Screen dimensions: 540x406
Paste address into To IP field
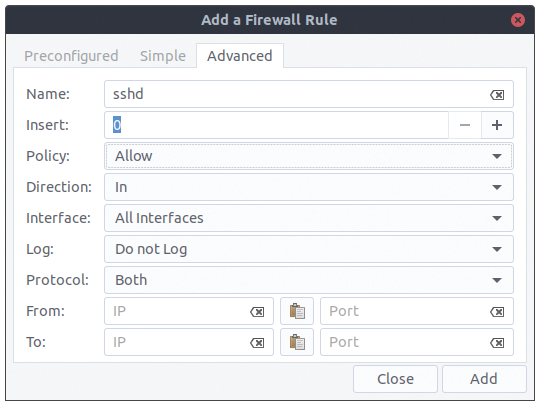point(297,342)
